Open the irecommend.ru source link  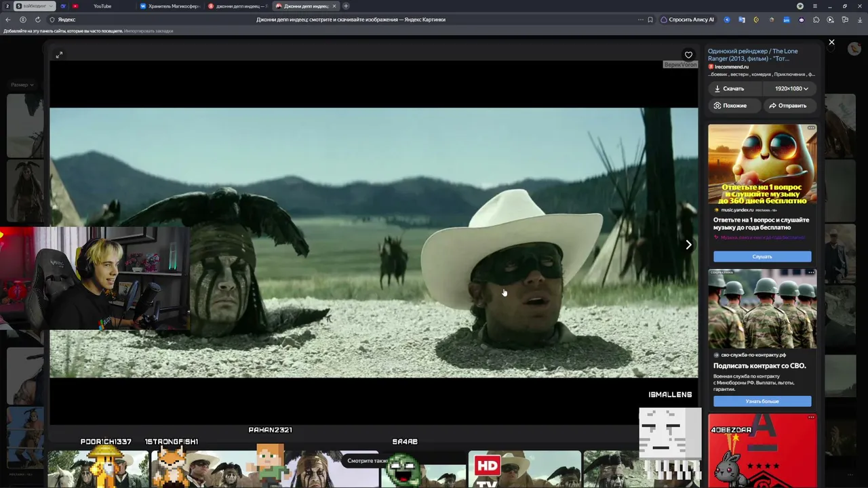click(731, 67)
